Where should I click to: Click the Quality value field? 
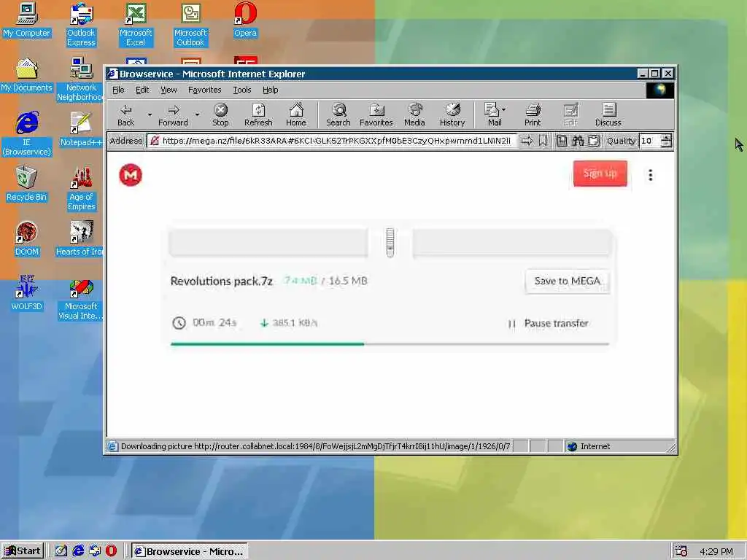(x=650, y=141)
